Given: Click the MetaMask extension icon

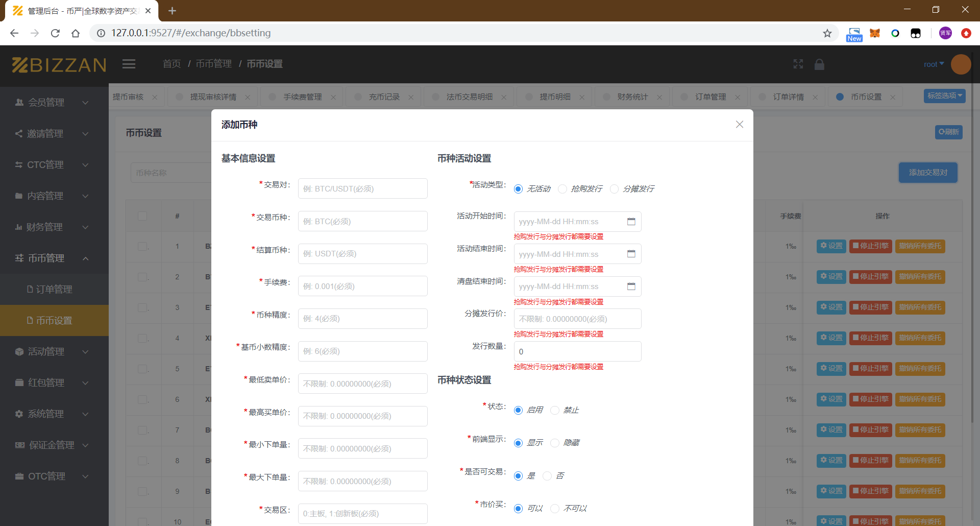Looking at the screenshot, I should coord(875,33).
